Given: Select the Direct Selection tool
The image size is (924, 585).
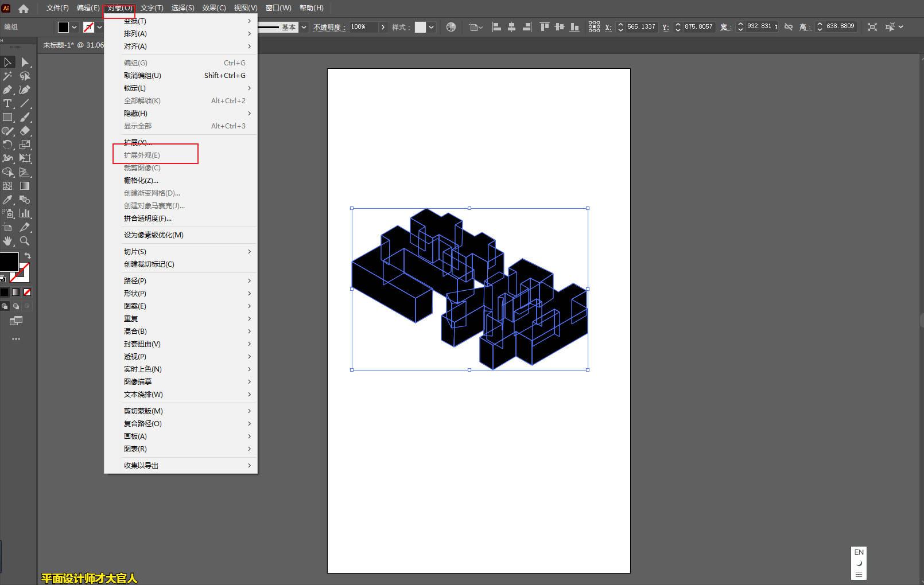Looking at the screenshot, I should point(25,62).
